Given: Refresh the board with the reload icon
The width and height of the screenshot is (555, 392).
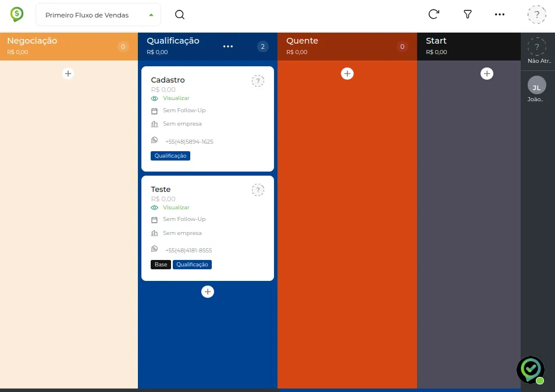Looking at the screenshot, I should pyautogui.click(x=433, y=14).
